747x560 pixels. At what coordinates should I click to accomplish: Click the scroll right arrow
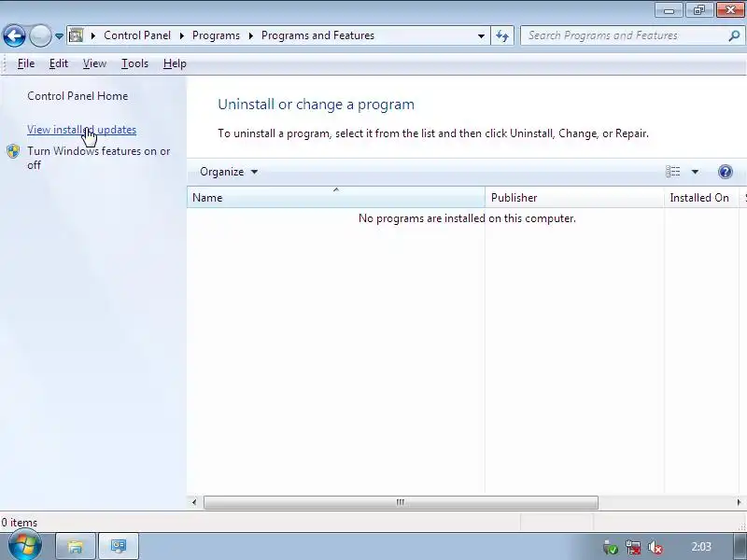tap(739, 502)
